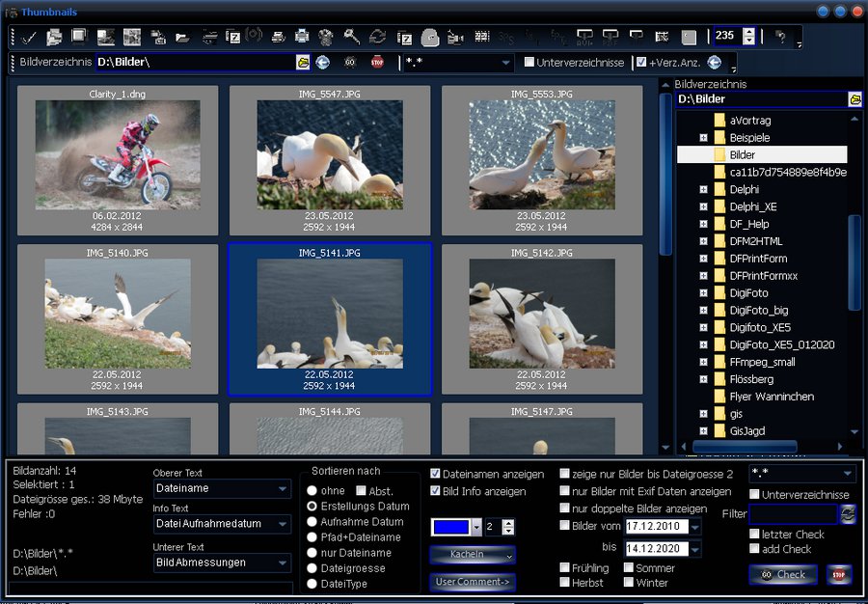Screen dimensions: 868x604
Task: Open the 'Bilder vom' 17.12.2010 date dropdown
Action: 694,527
